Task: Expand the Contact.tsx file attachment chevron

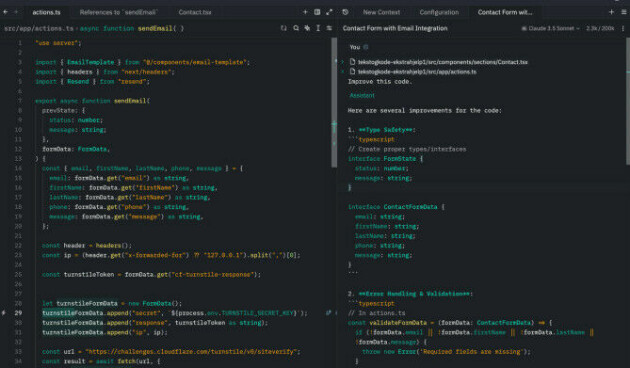Action: pyautogui.click(x=342, y=62)
